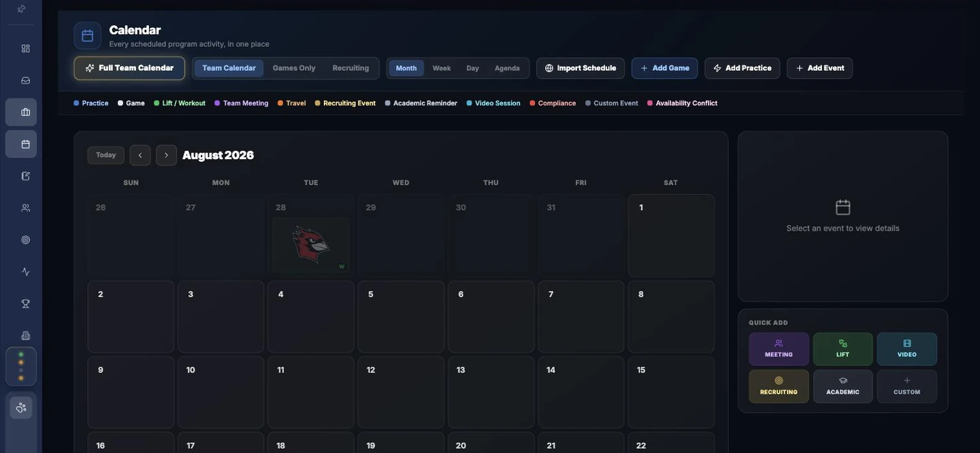Toggle the Practice legend filter

(91, 103)
